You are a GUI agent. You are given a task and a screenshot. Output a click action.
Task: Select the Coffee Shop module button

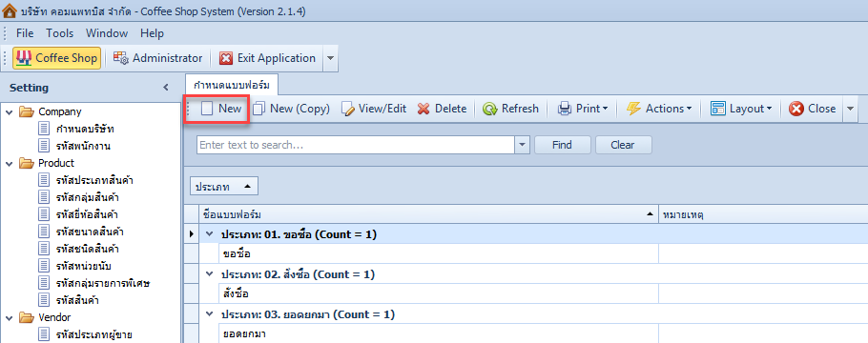click(x=56, y=58)
